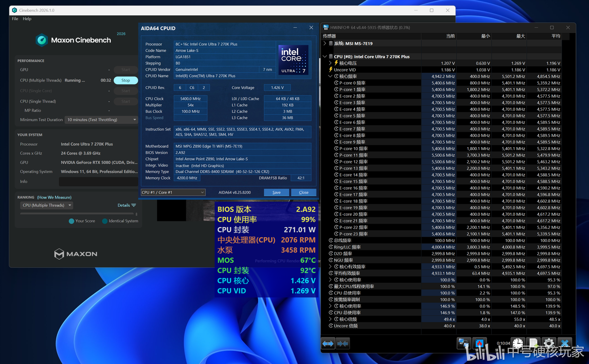Screen dimensions: 589x364
Task: Select the 按需频率调制 row
Action: [x=441, y=300]
